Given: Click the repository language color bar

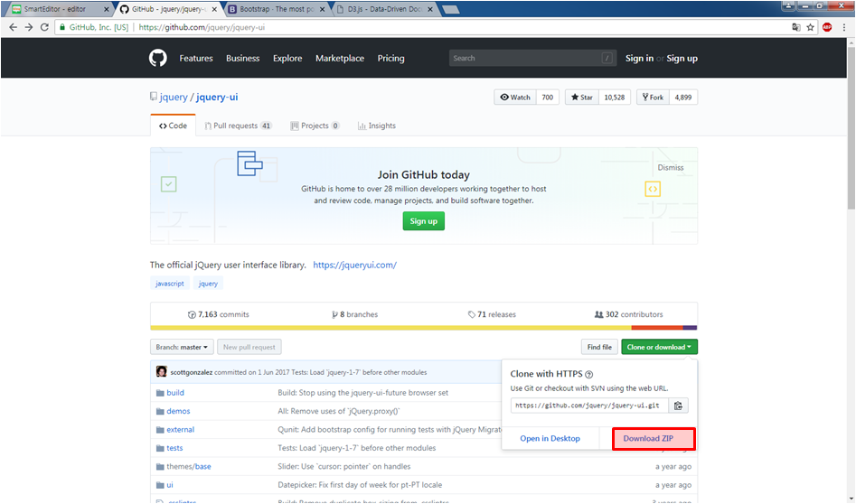Looking at the screenshot, I should point(424,328).
